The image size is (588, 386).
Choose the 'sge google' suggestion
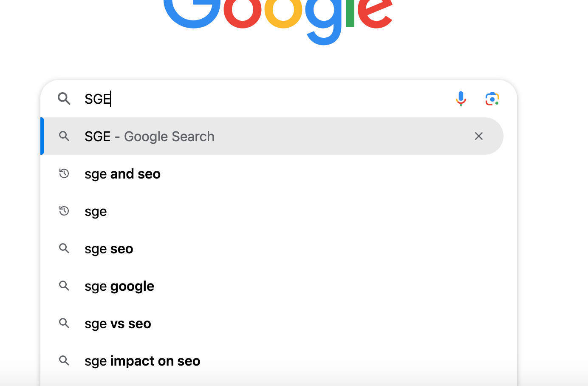[119, 286]
